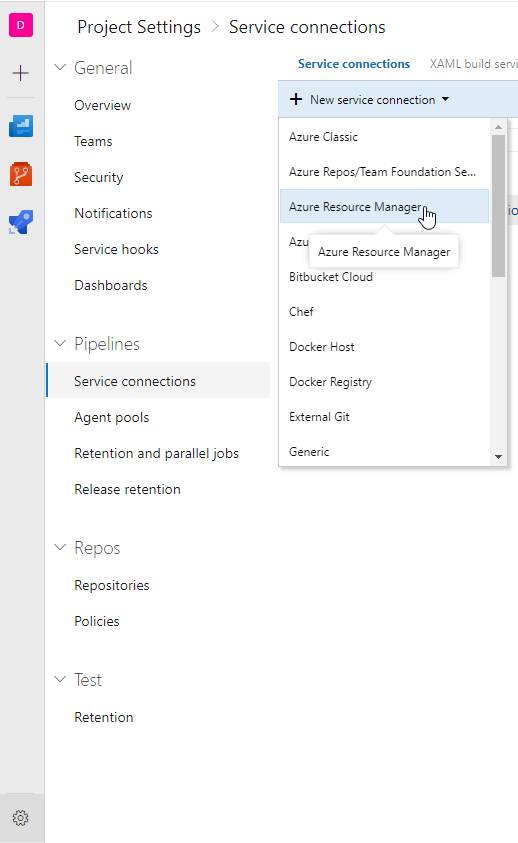This screenshot has width=518, height=843.
Task: Click the dropdown list scroll up arrow
Action: click(499, 127)
